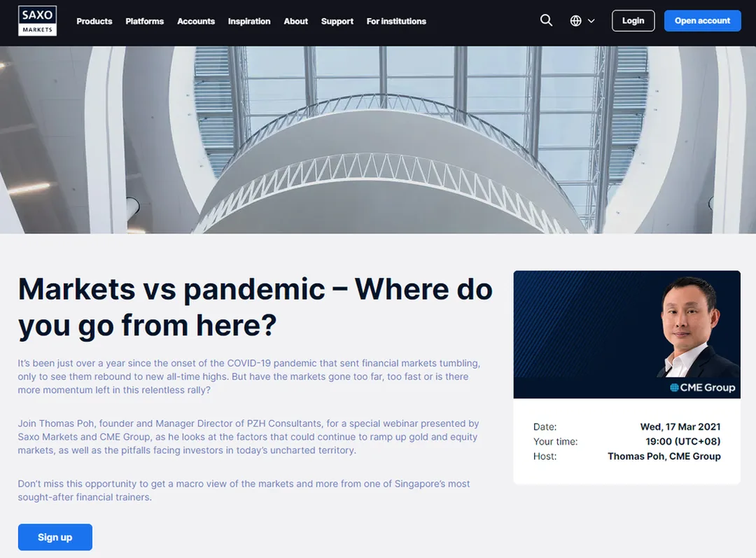Viewport: 756px width, 558px height.
Task: Open the search magnifier icon
Action: point(546,20)
